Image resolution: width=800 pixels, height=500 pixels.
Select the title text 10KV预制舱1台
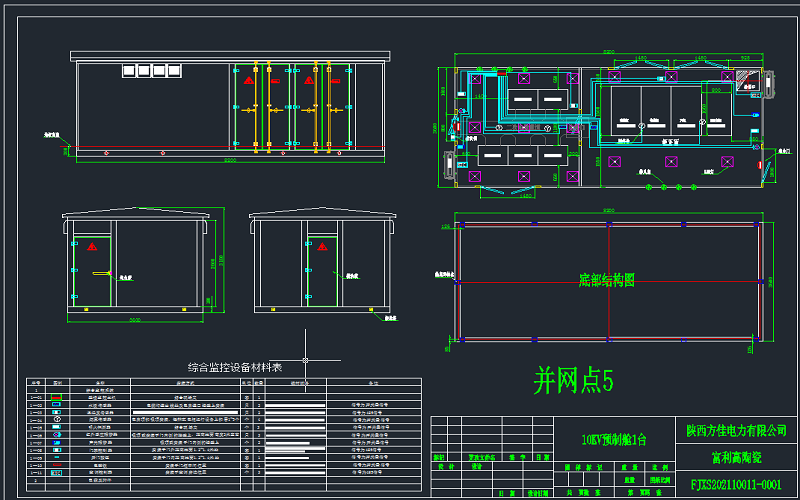pos(614,439)
